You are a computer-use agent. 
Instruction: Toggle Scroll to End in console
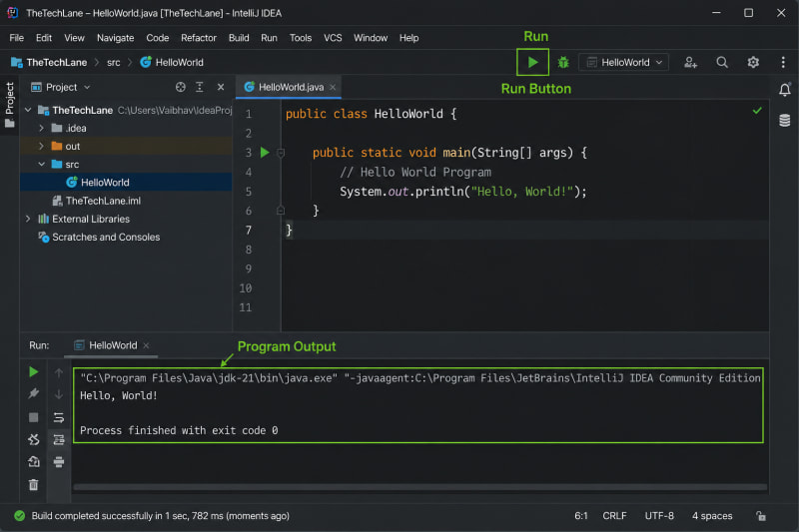(x=59, y=439)
